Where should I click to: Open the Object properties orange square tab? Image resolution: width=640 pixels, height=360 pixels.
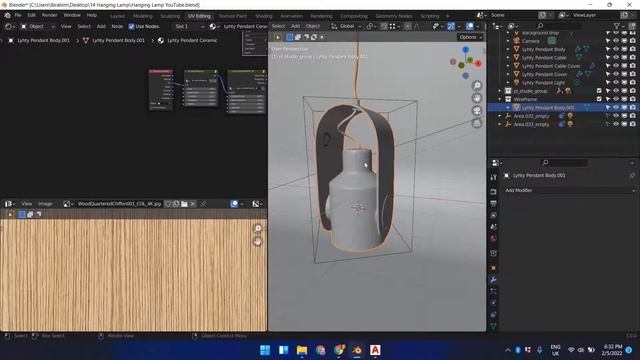point(493,268)
